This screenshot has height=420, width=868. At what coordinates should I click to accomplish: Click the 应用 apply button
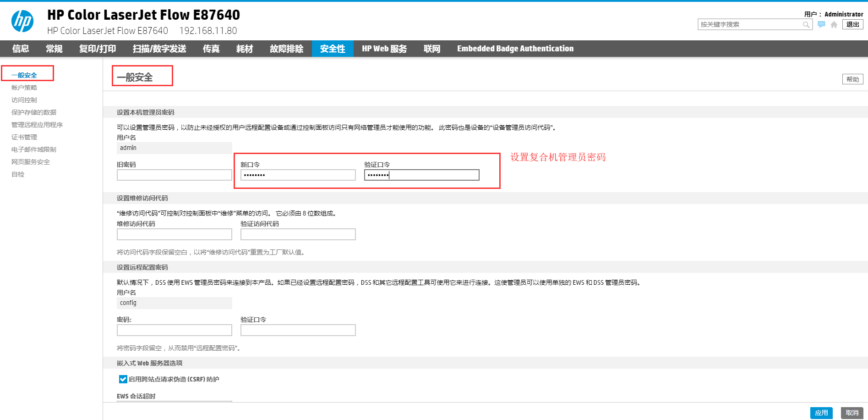point(821,413)
